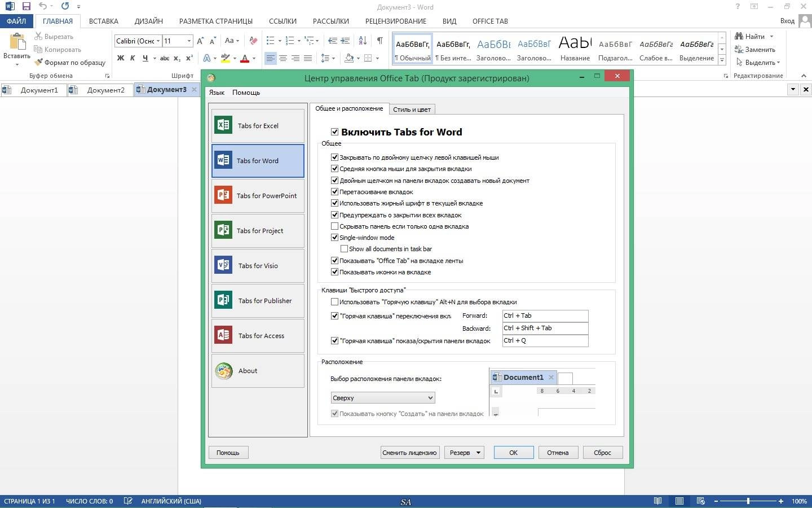This screenshot has height=508, width=812.
Task: Expand the styles gallery more arrow
Action: [x=722, y=60]
